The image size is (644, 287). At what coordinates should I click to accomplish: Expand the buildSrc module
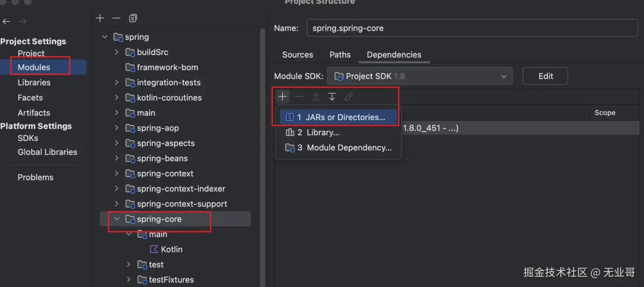click(x=116, y=52)
